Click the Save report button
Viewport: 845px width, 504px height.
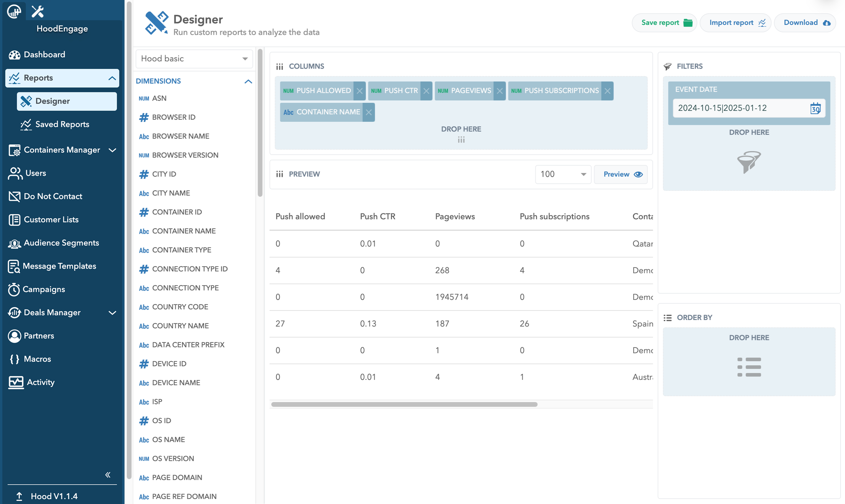[664, 23]
